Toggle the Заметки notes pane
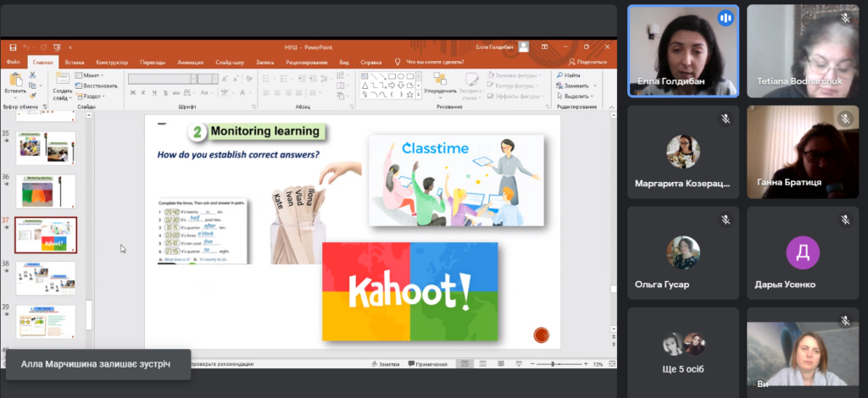 pos(386,364)
